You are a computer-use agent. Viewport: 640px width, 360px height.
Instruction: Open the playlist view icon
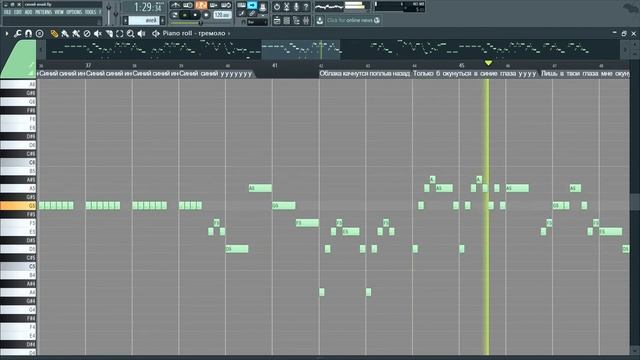pos(277,20)
